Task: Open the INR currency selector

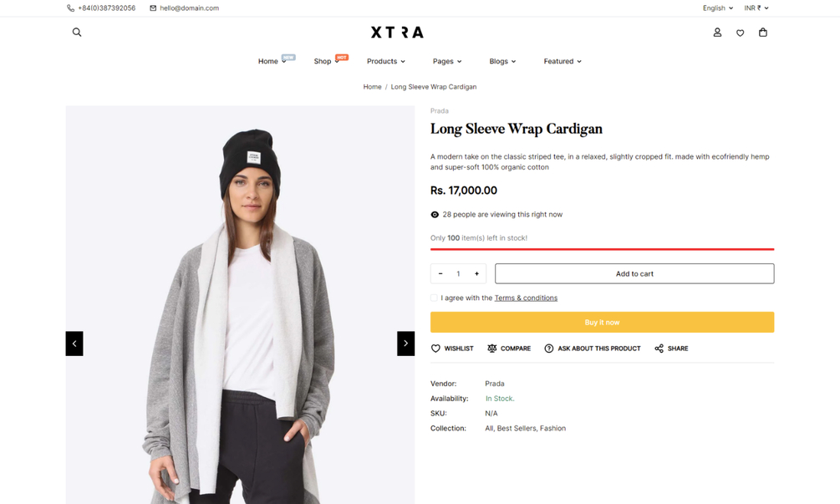Action: pos(756,8)
